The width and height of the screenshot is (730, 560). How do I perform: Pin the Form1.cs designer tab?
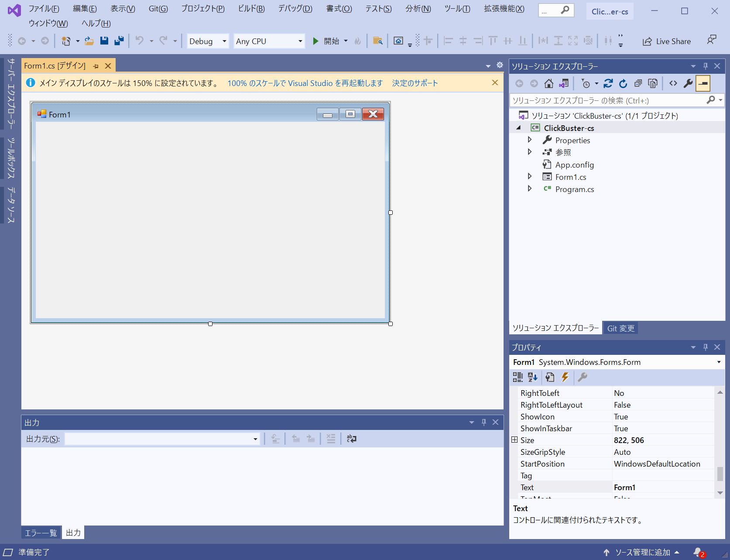[x=96, y=66]
